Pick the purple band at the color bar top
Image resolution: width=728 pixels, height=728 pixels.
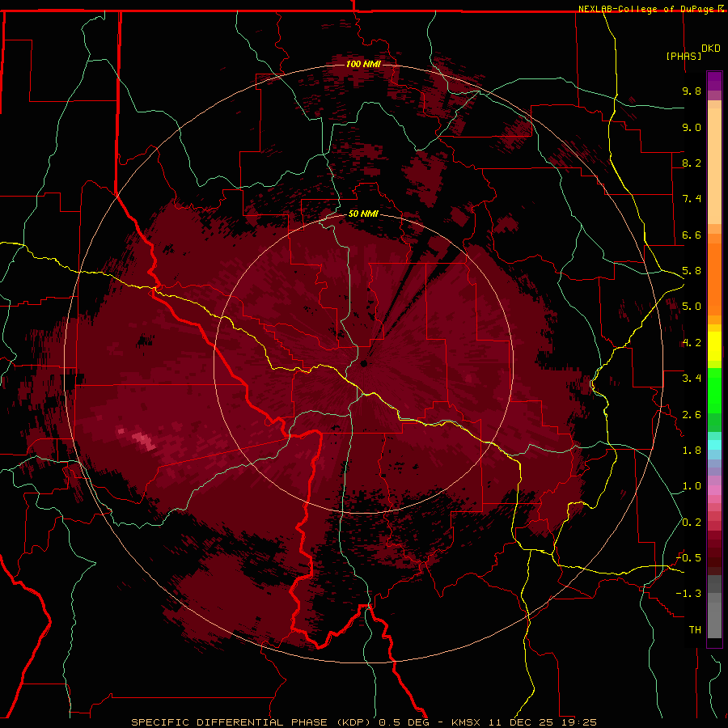point(714,81)
